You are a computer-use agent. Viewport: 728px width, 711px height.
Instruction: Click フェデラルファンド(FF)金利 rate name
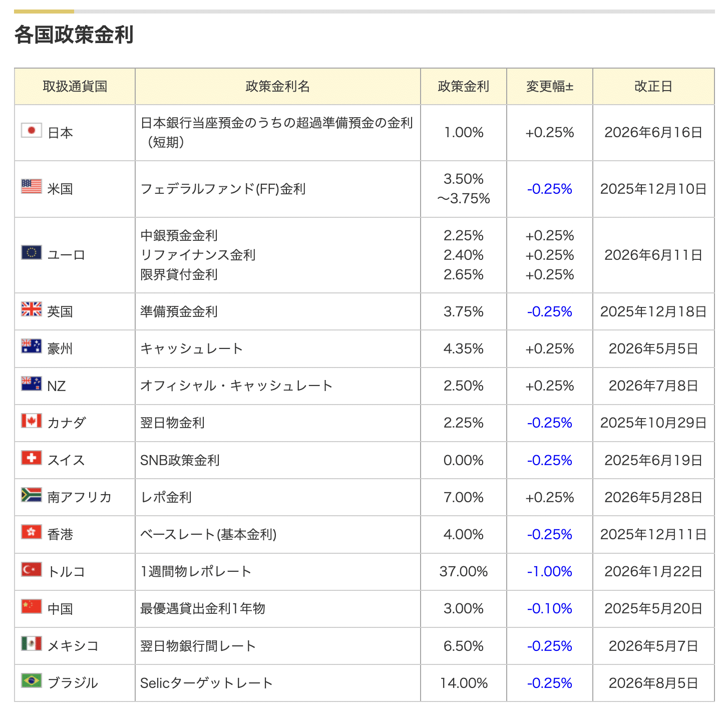tap(223, 189)
